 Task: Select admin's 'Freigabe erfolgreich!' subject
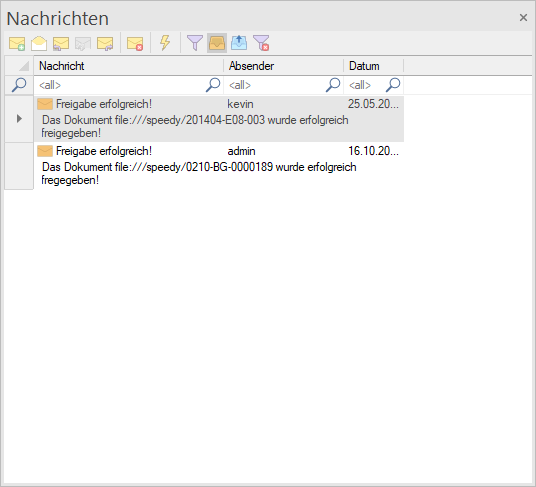tap(104, 151)
